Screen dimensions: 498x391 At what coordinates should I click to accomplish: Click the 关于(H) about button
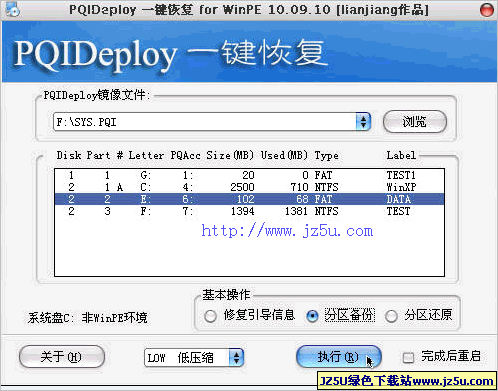click(62, 357)
